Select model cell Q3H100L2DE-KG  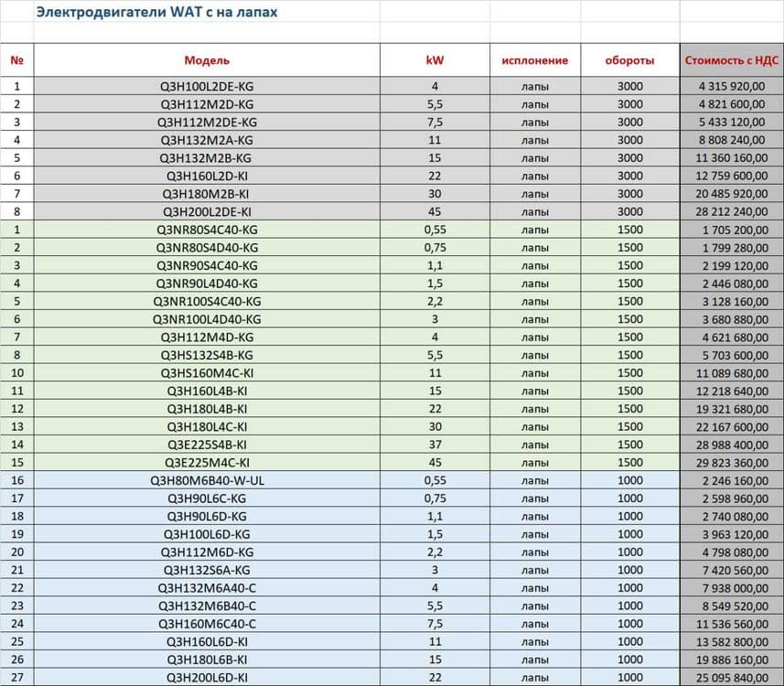(x=207, y=86)
